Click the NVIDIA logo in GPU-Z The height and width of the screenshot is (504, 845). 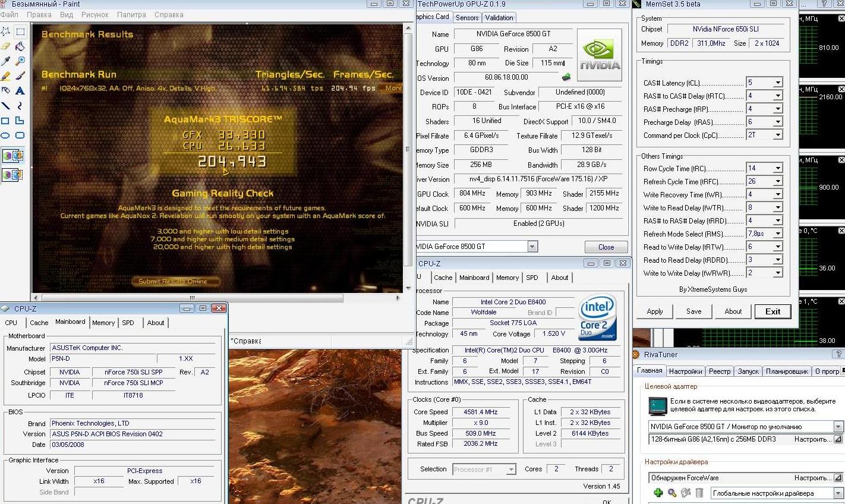600,56
